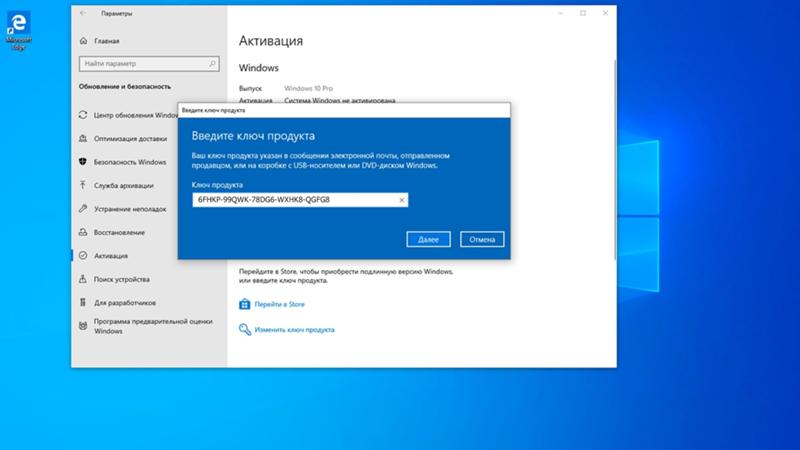Open Безопасность Windows section
The width and height of the screenshot is (800, 450).
pyautogui.click(x=130, y=162)
